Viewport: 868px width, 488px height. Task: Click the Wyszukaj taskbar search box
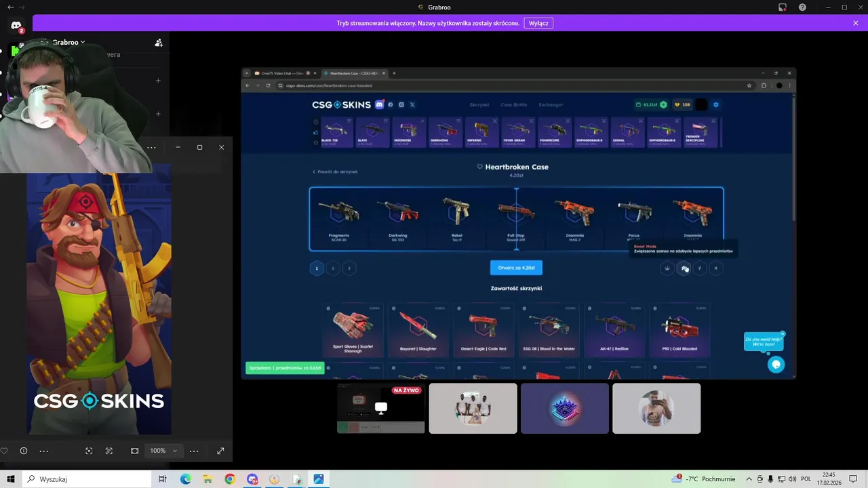click(85, 479)
